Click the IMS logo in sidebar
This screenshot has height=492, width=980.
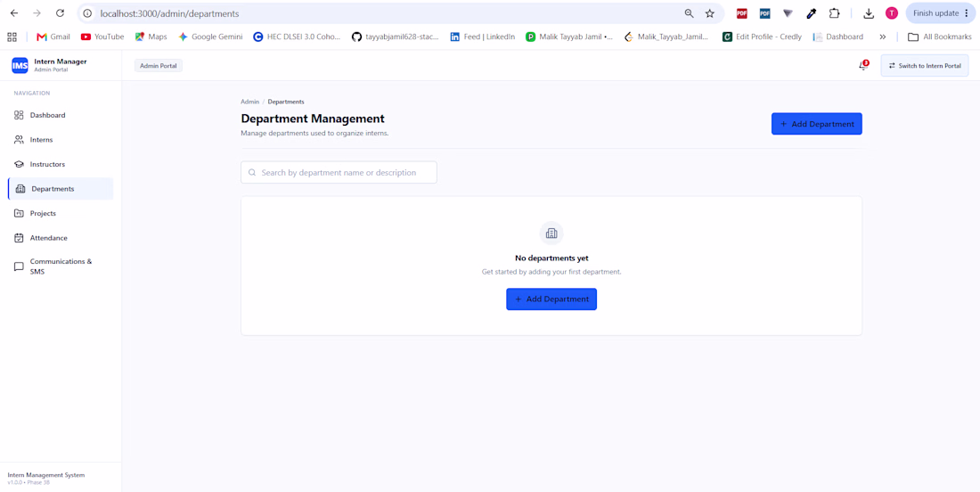20,65
